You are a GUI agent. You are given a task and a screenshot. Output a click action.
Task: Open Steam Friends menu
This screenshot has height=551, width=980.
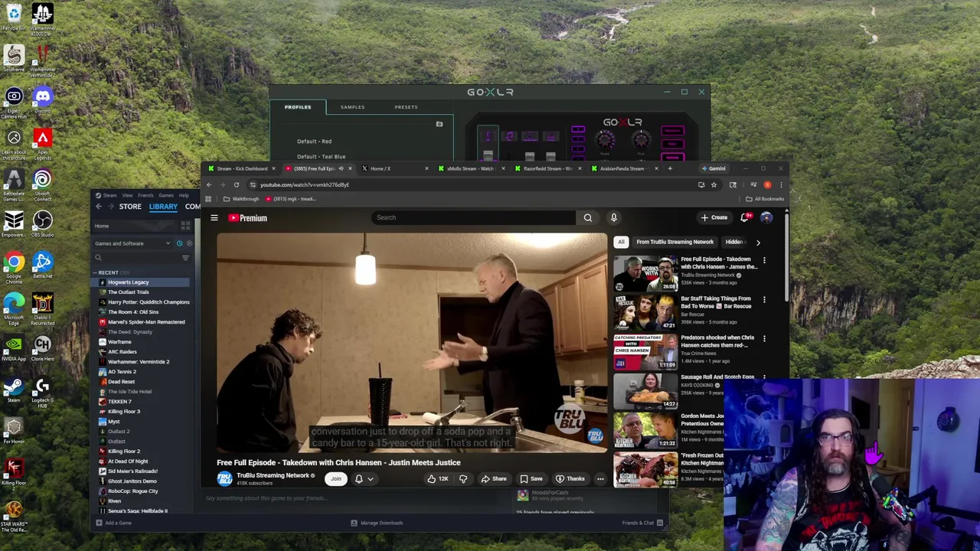145,196
